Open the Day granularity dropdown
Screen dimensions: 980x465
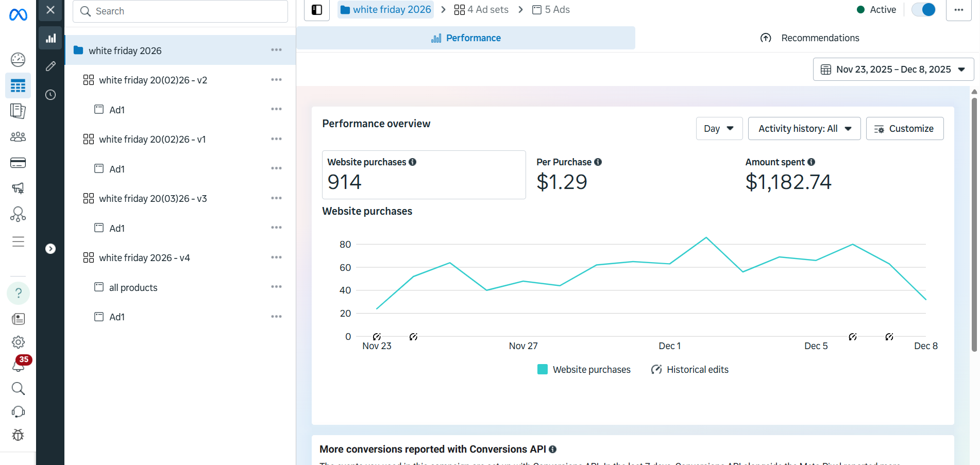click(x=719, y=129)
